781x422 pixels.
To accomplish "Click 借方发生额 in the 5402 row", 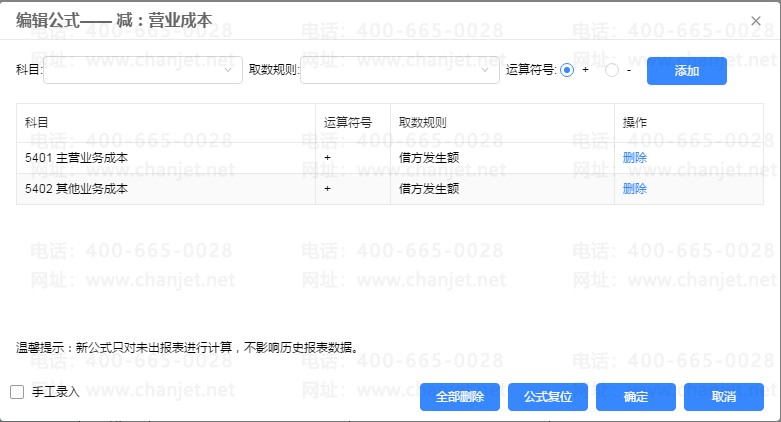I will (x=429, y=189).
